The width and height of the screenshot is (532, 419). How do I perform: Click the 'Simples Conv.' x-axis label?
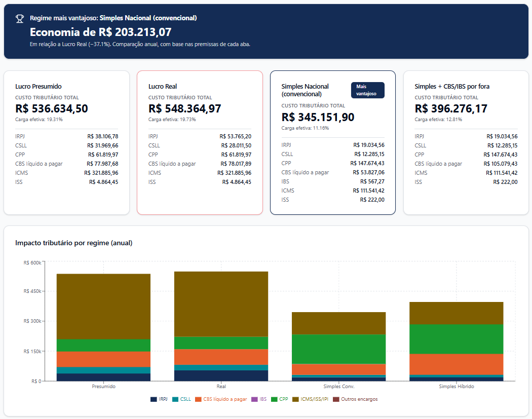338,387
